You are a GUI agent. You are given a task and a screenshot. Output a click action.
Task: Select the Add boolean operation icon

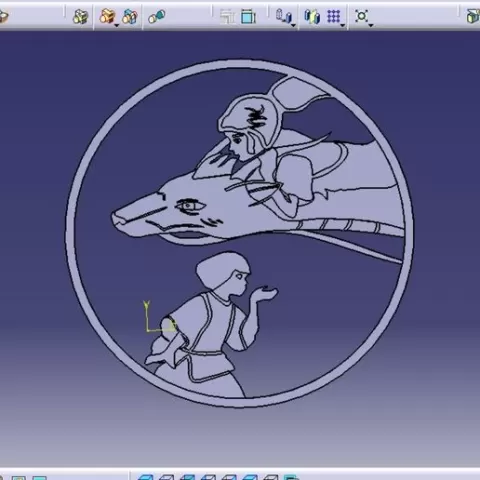click(107, 16)
